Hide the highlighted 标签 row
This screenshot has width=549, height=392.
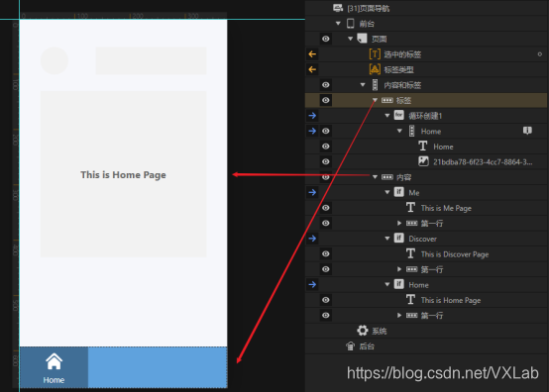[326, 100]
